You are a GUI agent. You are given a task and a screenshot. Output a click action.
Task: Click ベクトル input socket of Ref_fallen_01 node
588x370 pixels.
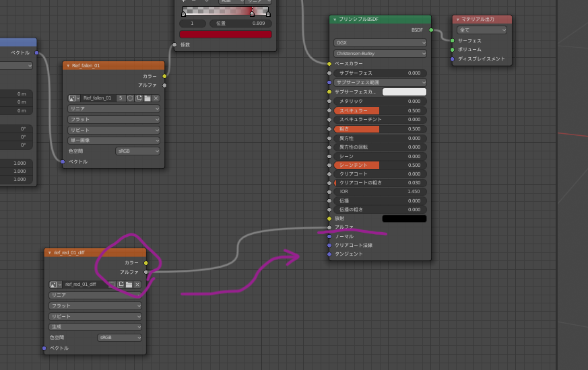click(x=63, y=161)
